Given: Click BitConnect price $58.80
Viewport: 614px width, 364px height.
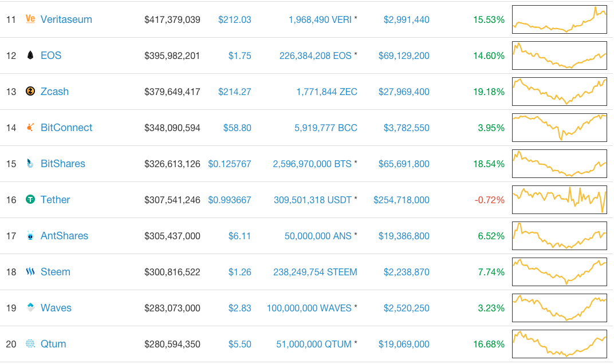Looking at the screenshot, I should click(237, 128).
